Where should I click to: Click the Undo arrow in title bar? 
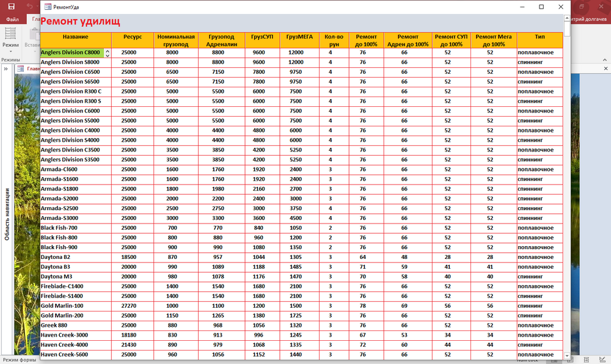point(29,6)
